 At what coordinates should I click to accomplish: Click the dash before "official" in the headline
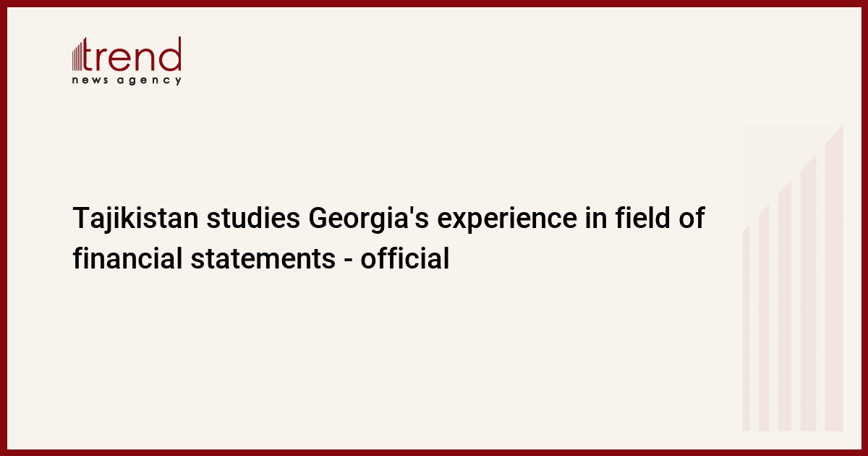pos(346,260)
